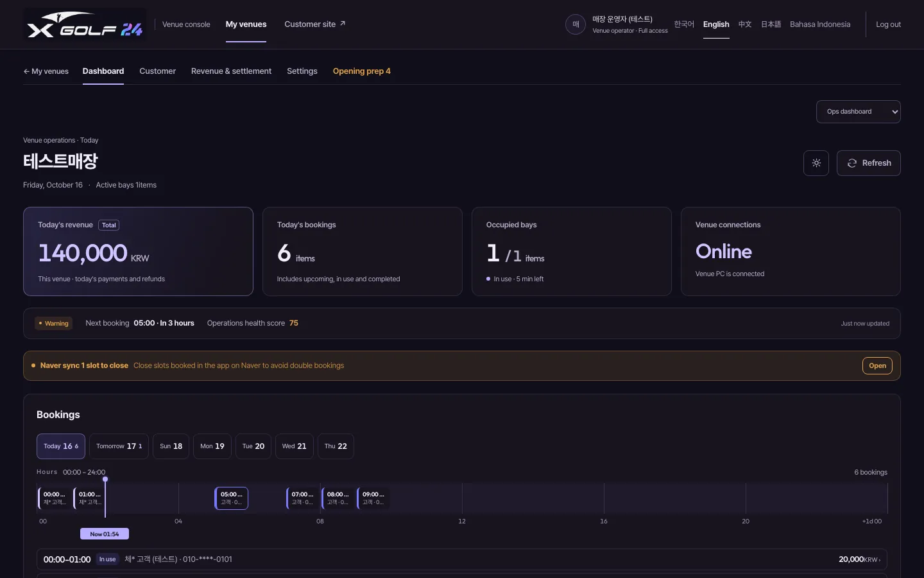Viewport: 924px width, 578px height.
Task: Click the Venue connections Online card
Action: pyautogui.click(x=791, y=251)
